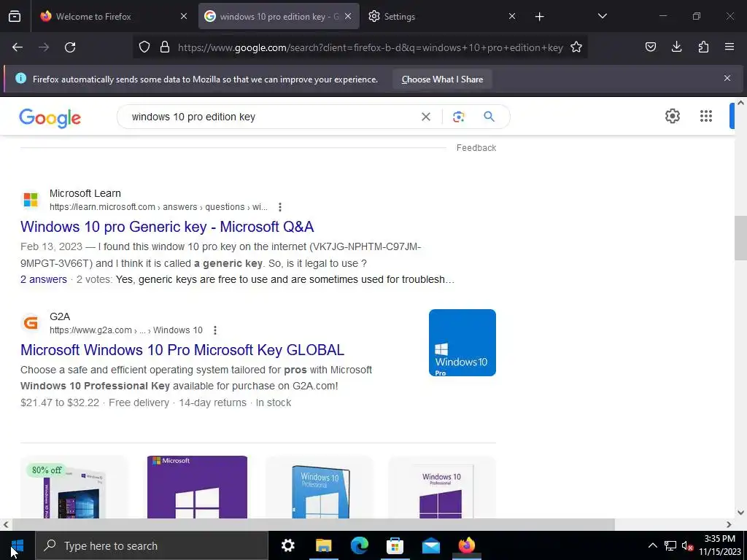The image size is (747, 560).
Task: Click the G2A site favicon
Action: tap(31, 323)
